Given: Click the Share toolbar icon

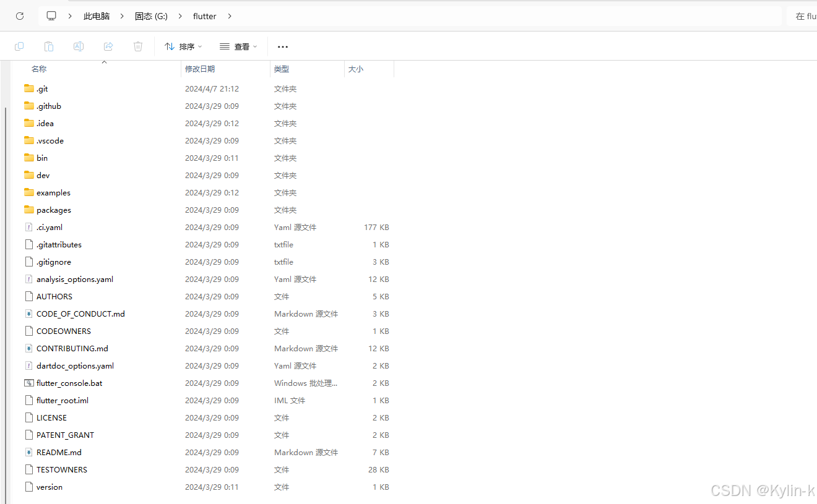Looking at the screenshot, I should pyautogui.click(x=108, y=46).
